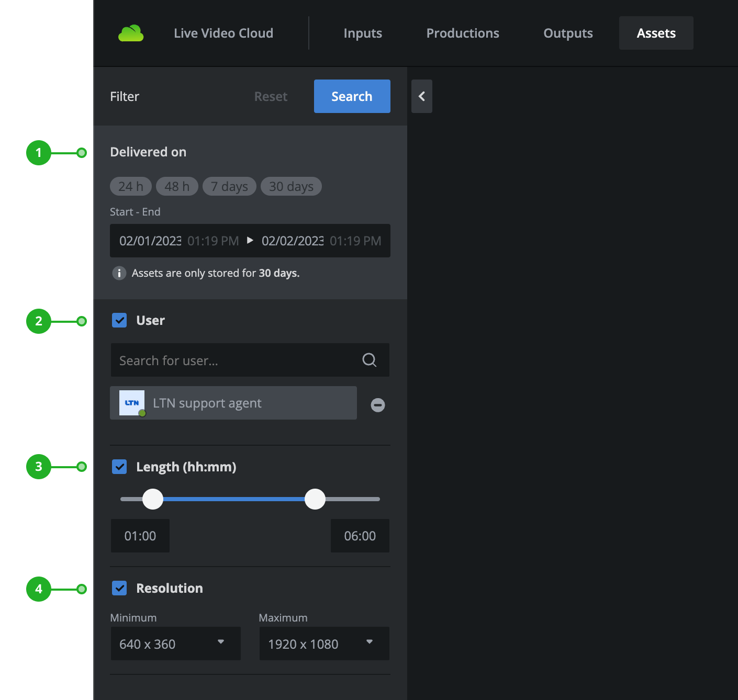
Task: Select the 7 days quick range chip
Action: pyautogui.click(x=229, y=186)
